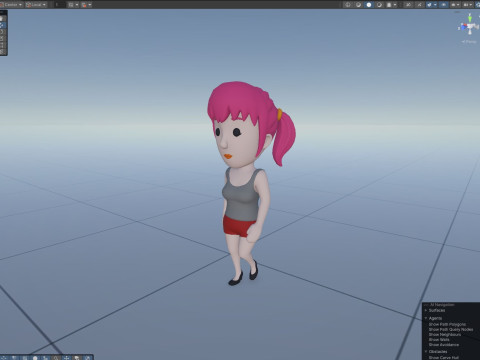The image size is (480, 360).
Task: Select the View hand tool in the tools overlay
Action: click(x=3, y=18)
